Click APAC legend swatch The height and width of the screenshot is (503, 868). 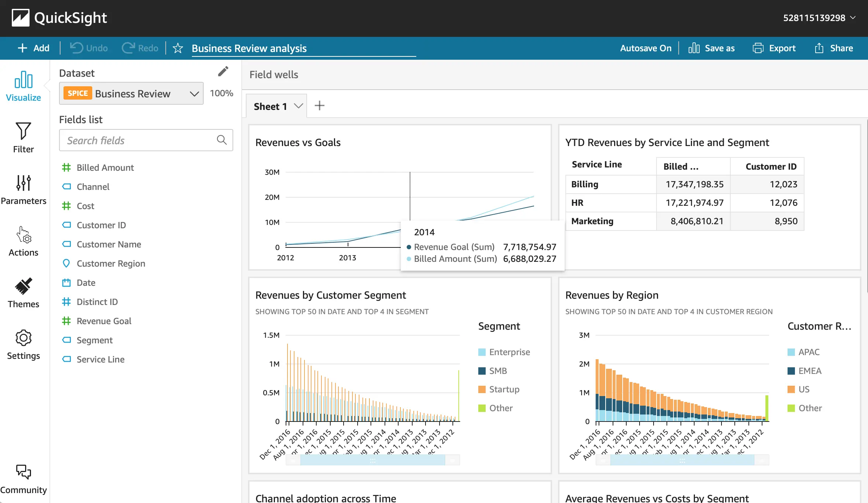click(791, 352)
